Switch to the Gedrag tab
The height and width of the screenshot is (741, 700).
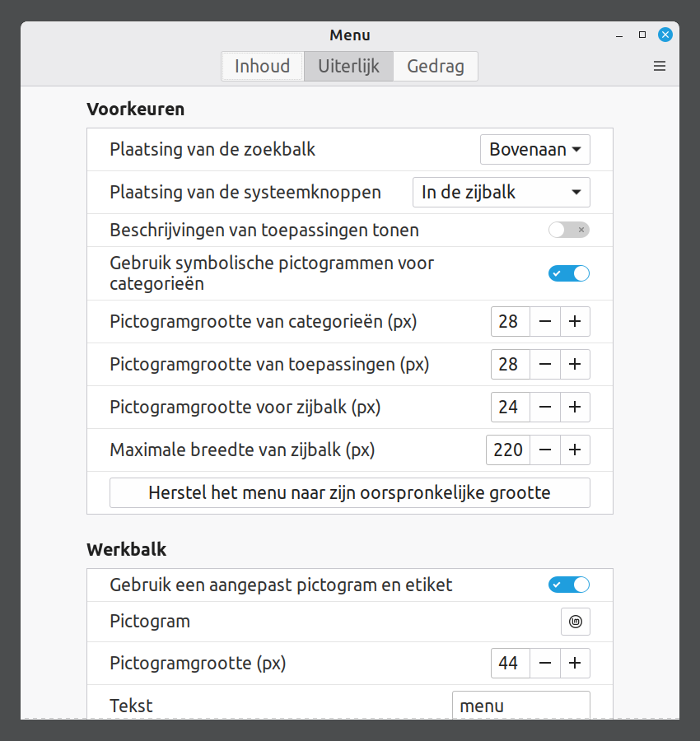pos(436,67)
